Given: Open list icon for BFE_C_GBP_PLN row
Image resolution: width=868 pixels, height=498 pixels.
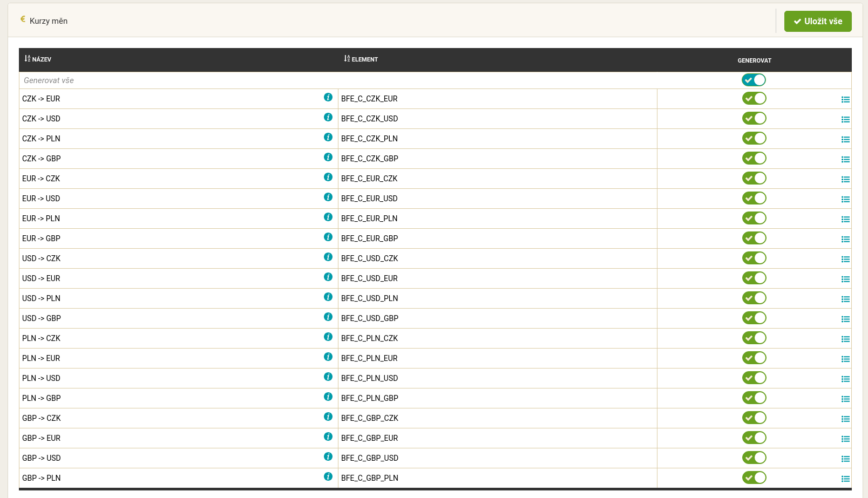Looking at the screenshot, I should (x=845, y=479).
